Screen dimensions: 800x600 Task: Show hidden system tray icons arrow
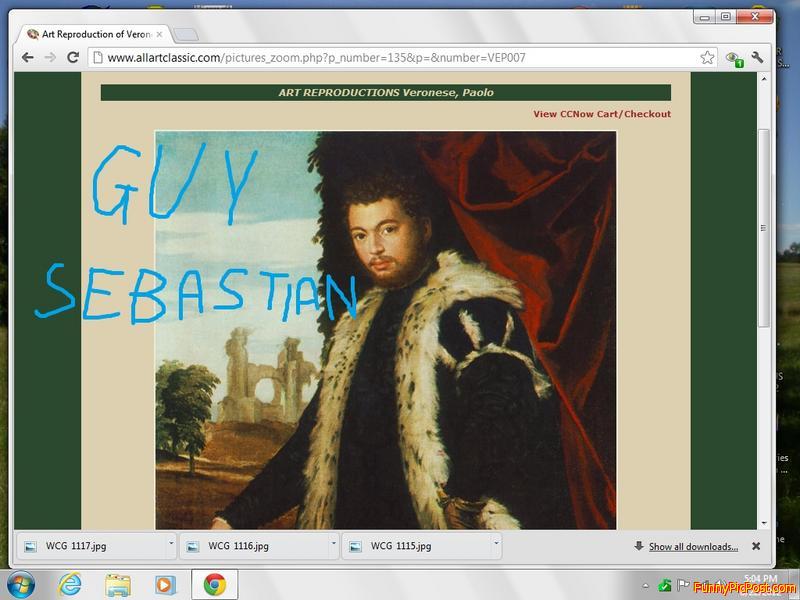(646, 586)
